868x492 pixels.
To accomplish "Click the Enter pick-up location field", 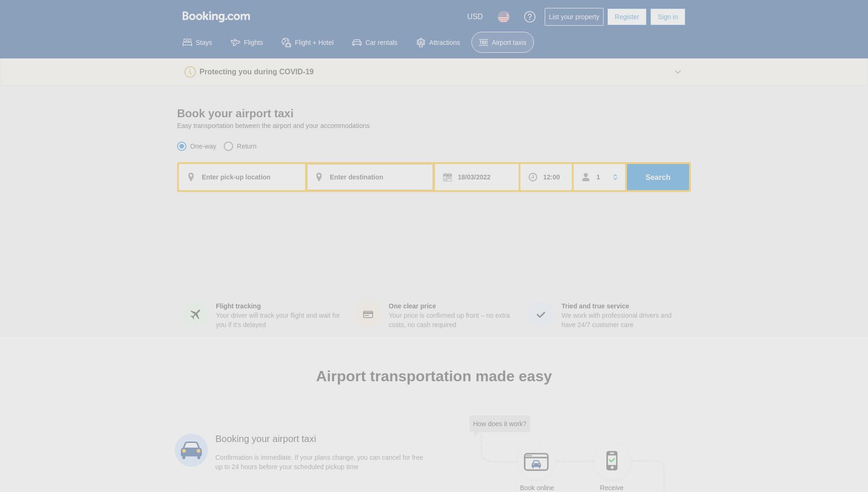I will click(x=242, y=177).
